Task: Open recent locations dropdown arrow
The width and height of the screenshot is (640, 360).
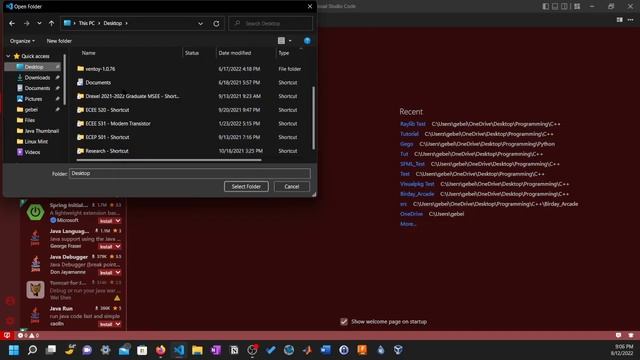Action: pyautogui.click(x=39, y=23)
